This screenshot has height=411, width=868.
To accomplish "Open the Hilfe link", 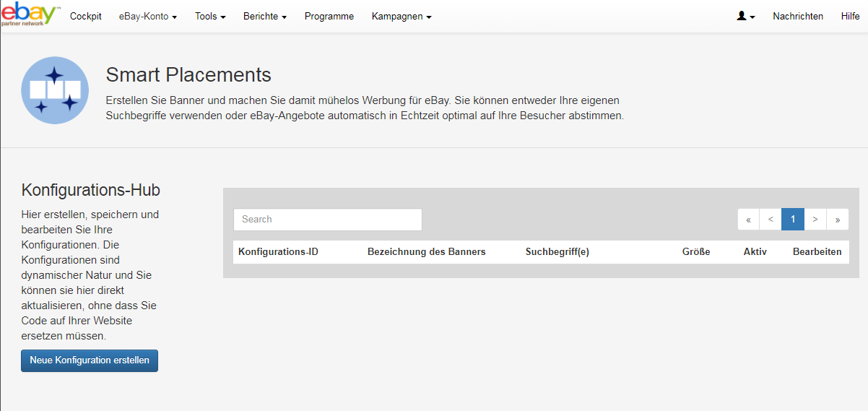I will (850, 16).
